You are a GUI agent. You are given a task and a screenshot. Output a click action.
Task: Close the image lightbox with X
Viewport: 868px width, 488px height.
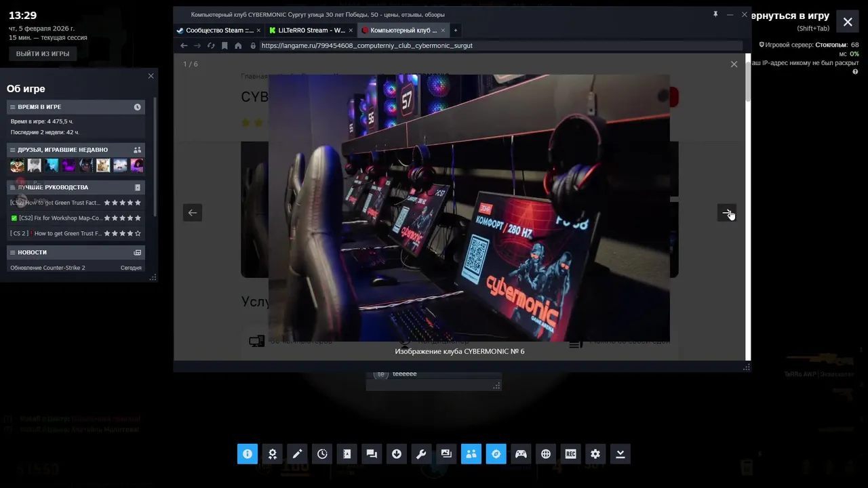[734, 64]
